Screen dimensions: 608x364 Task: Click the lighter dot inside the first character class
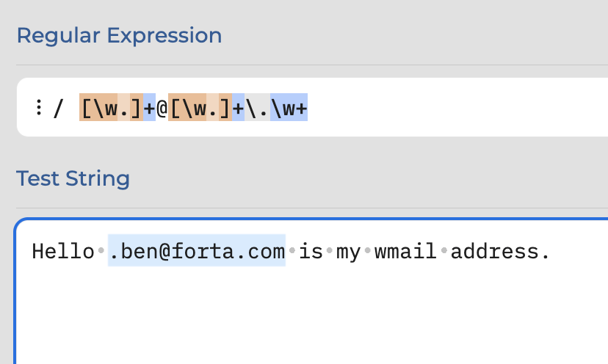[123, 107]
